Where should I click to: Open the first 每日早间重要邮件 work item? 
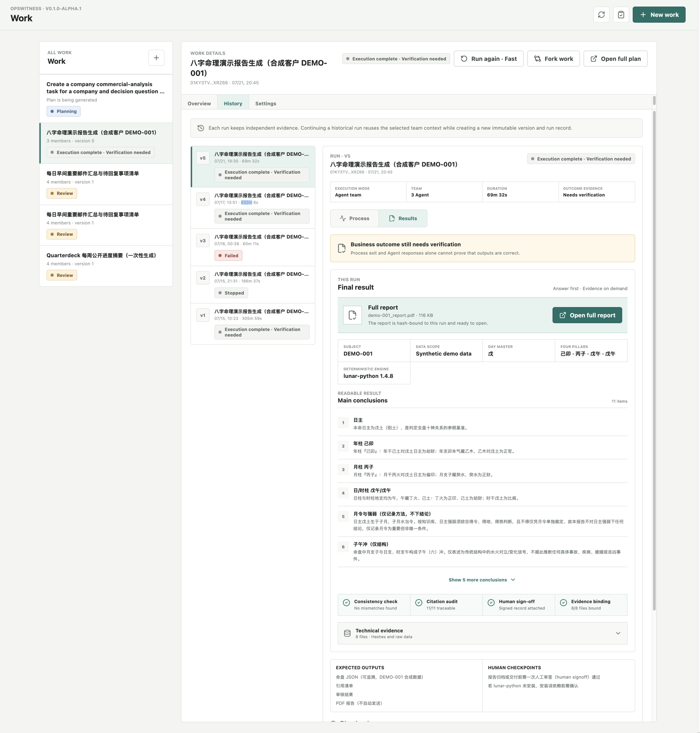106,184
